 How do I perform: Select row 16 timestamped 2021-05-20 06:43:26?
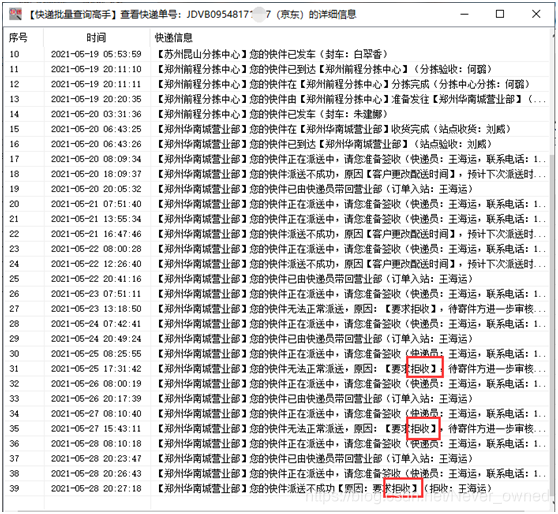pyautogui.click(x=276, y=144)
